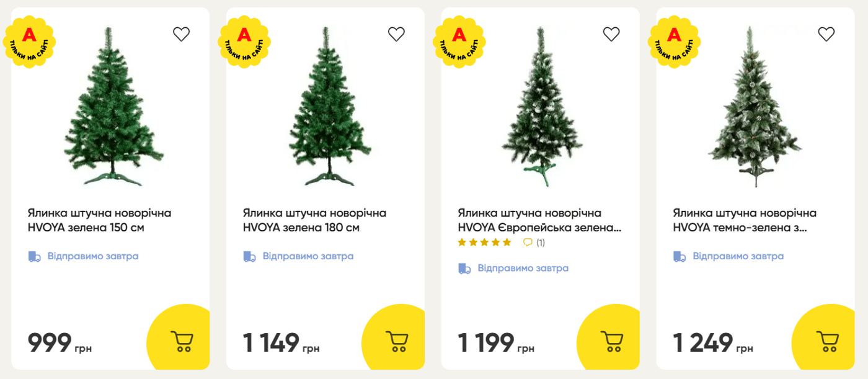This screenshot has width=868, height=379.
Task: Add HVOYA зелена 150 см to wishlist
Action: 181,34
